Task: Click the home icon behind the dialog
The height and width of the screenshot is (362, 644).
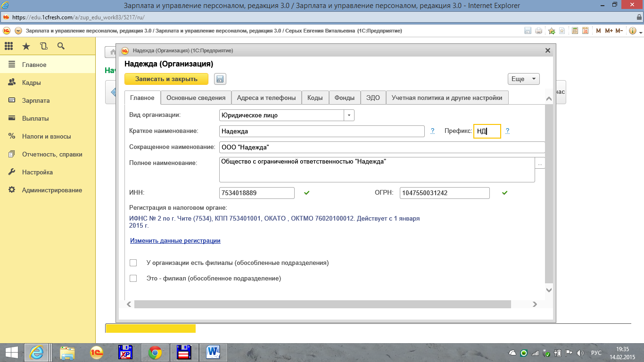Action: coord(113,52)
